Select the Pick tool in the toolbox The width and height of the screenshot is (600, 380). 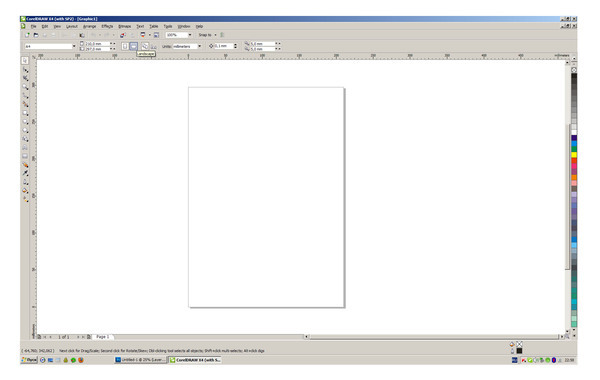pos(25,60)
